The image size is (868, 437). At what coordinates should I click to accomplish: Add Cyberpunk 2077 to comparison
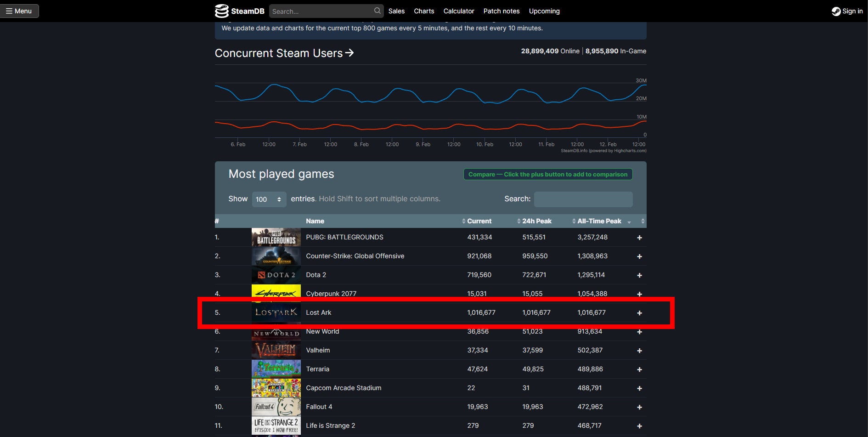click(x=639, y=294)
